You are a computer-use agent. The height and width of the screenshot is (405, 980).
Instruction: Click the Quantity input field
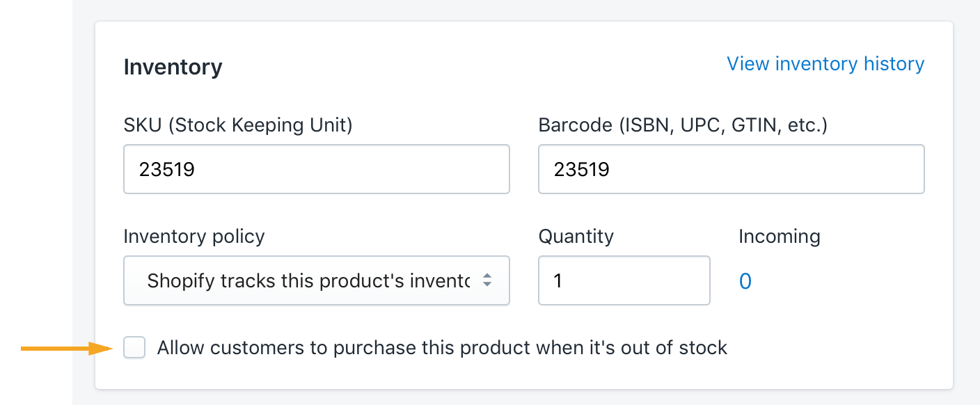[x=624, y=280]
